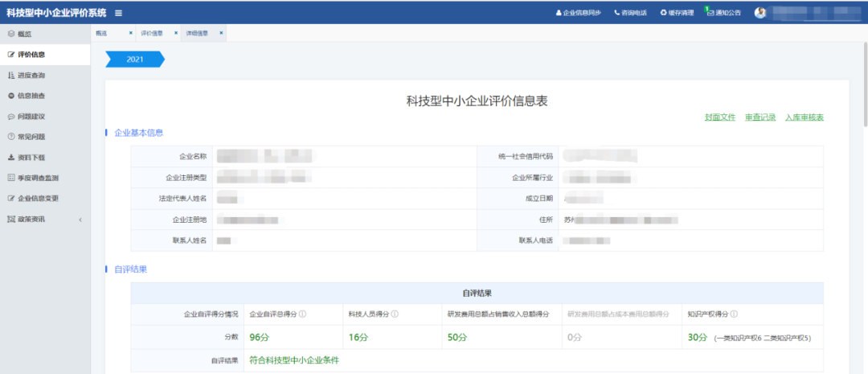Click the 成立日期 label cell
868x374 pixels.
point(518,199)
